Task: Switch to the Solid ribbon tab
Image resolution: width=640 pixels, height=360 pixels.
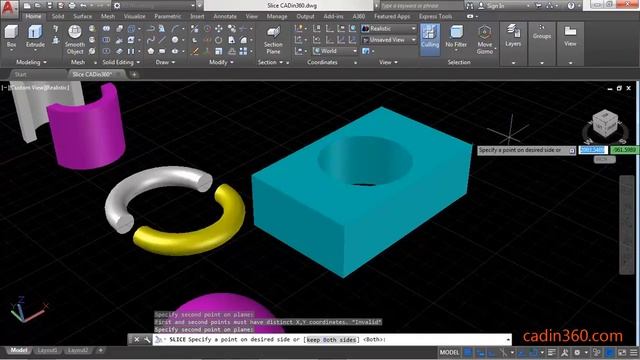Action: click(58, 16)
